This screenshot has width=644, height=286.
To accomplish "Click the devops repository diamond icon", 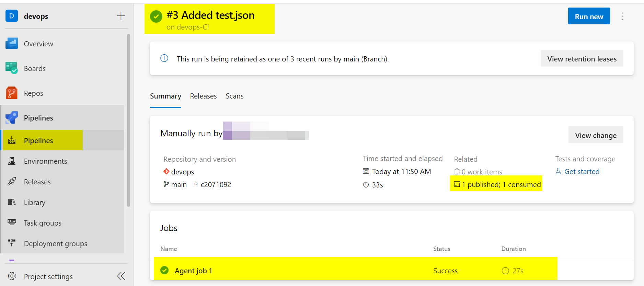I will pos(166,171).
